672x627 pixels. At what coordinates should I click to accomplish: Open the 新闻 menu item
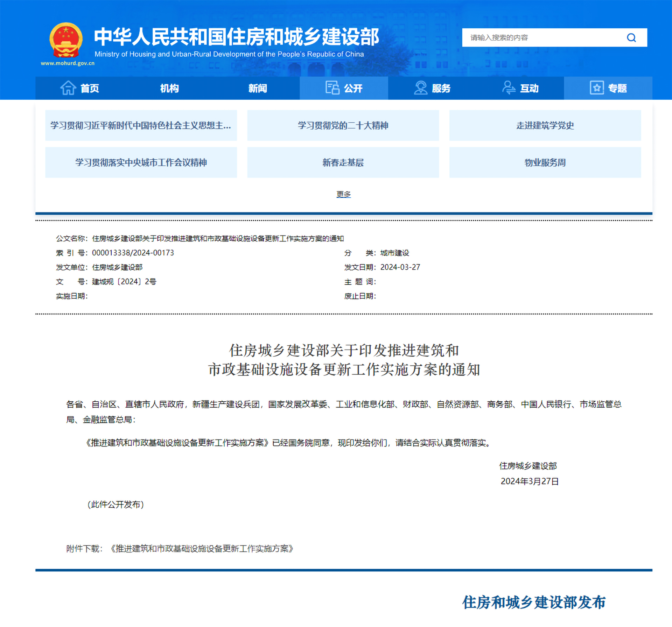click(258, 88)
